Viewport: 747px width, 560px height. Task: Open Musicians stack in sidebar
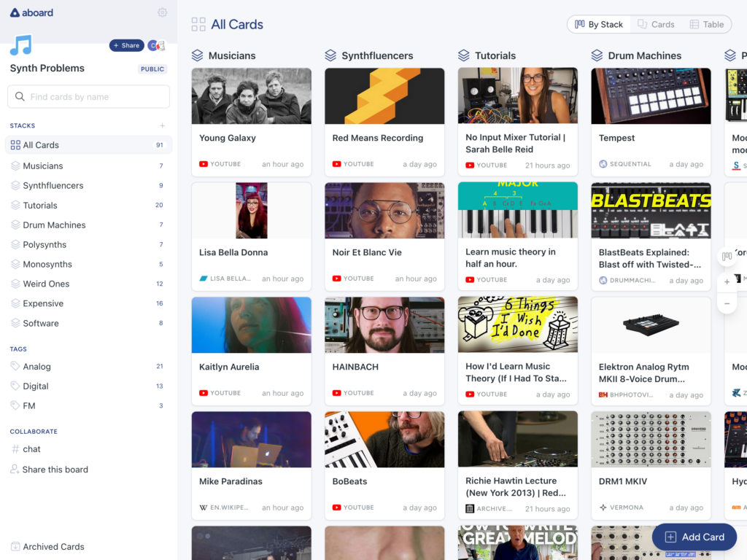[88, 166]
